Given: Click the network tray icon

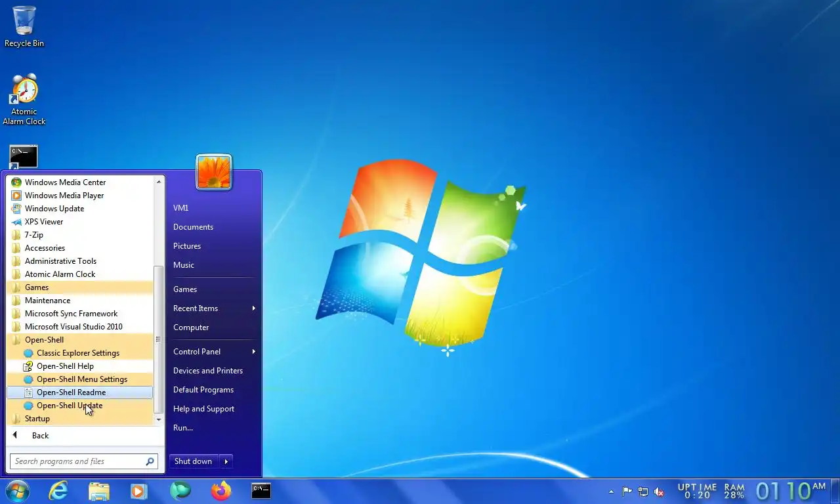Looking at the screenshot, I should point(643,492).
